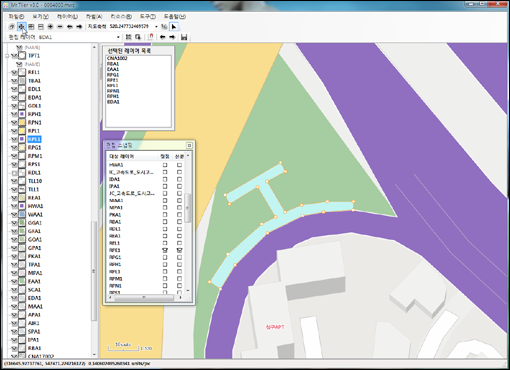Enable the unchecked RDL1 layer checkbox
Image resolution: width=510 pixels, height=370 pixels.
point(14,173)
